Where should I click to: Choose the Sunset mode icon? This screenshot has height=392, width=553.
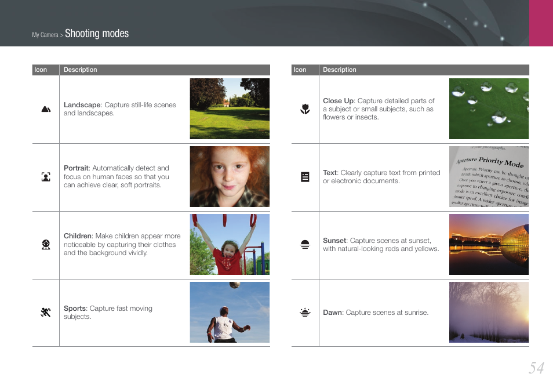pos(305,245)
